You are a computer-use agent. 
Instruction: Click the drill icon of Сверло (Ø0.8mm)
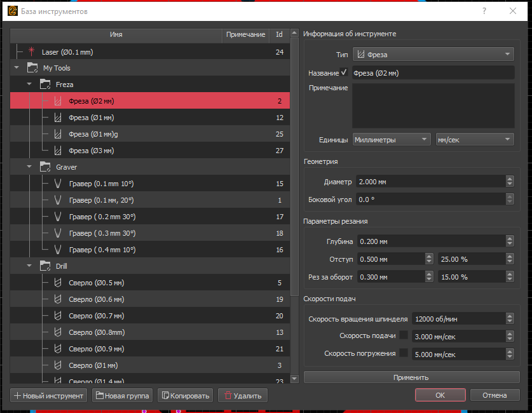(58, 332)
